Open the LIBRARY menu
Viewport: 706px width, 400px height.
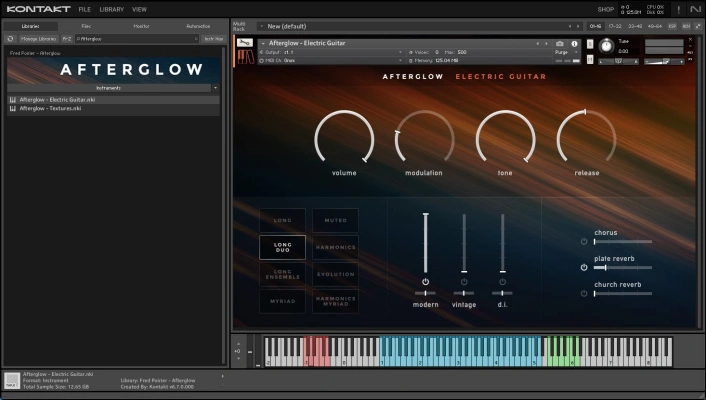point(112,9)
